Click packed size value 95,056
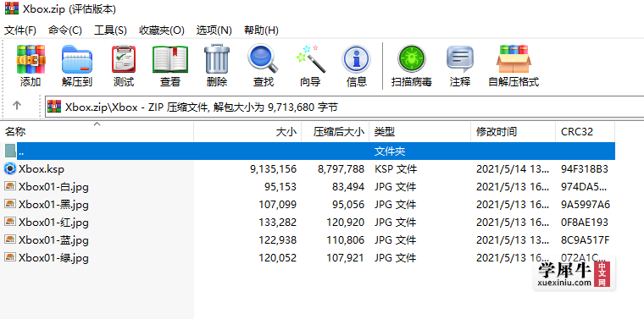 click(348, 205)
